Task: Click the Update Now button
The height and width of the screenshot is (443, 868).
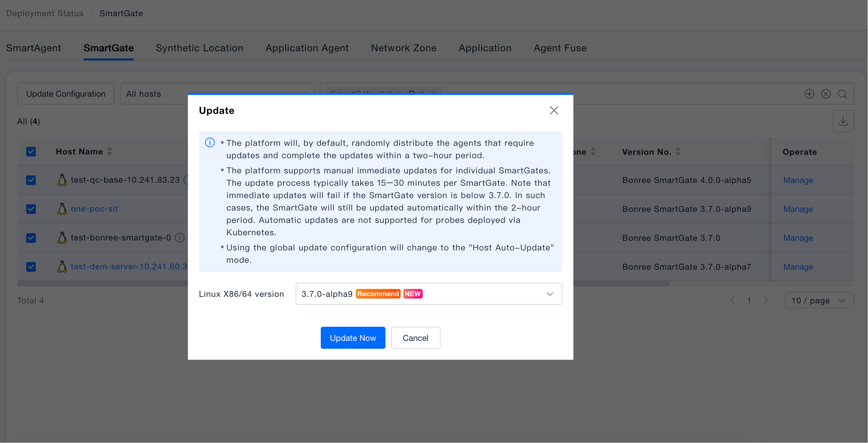Action: point(353,338)
